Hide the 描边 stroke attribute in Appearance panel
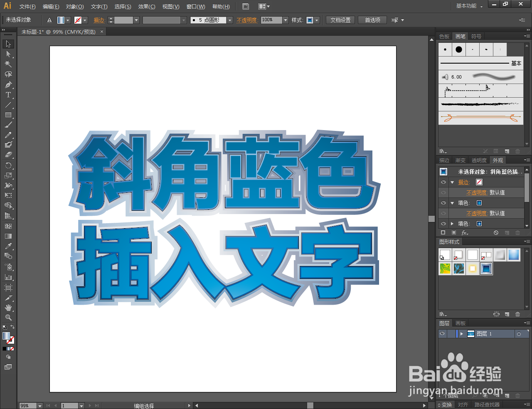The width and height of the screenshot is (532, 409). point(443,182)
